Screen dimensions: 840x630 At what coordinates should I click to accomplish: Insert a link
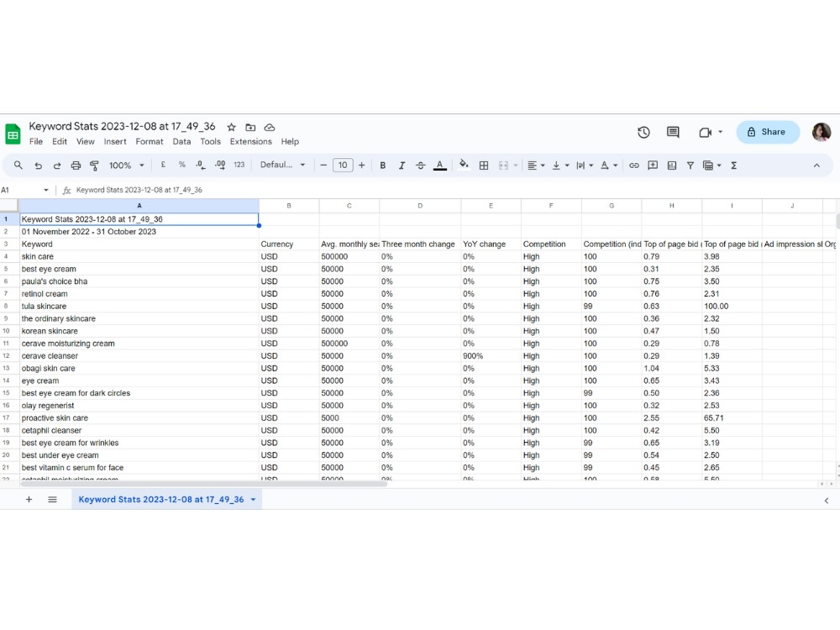pyautogui.click(x=633, y=165)
